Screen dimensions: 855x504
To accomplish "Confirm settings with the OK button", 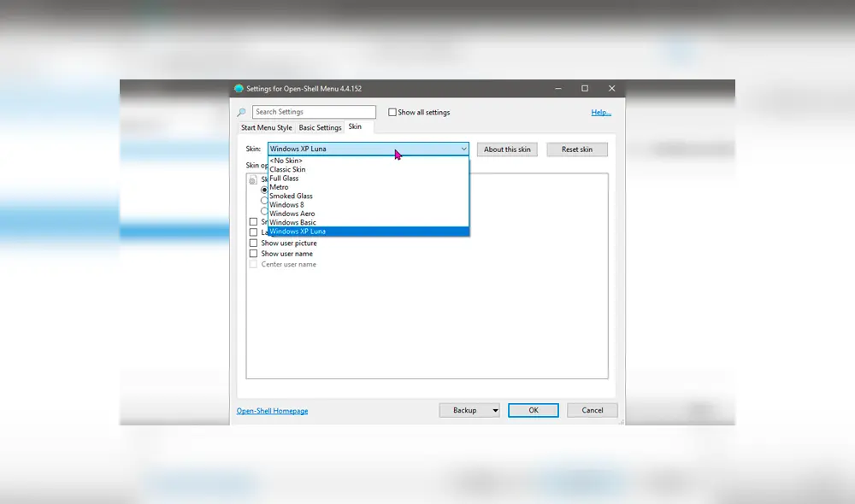I will (533, 410).
